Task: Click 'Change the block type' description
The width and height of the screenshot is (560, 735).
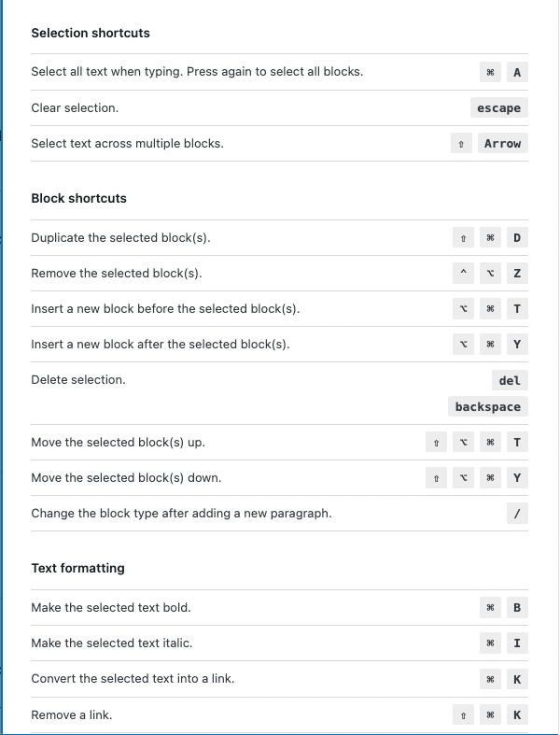Action: (181, 514)
